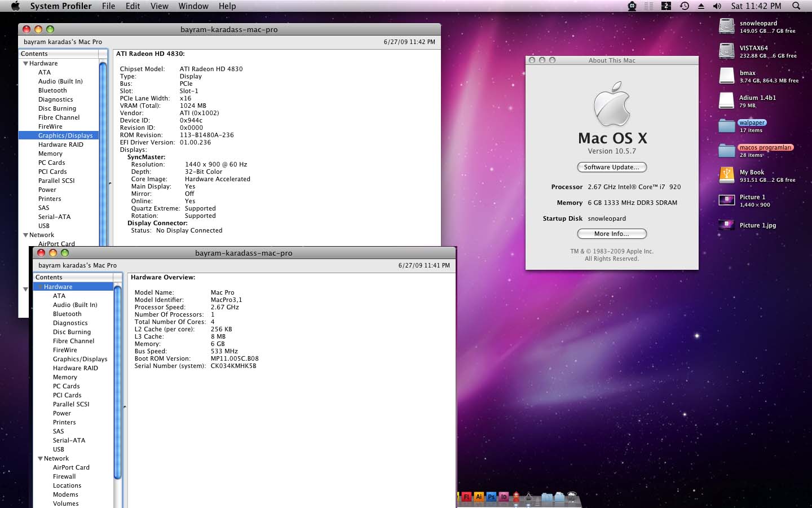Screen dimensions: 812x508
Task: Select the Picture 1 thumbnail on desktop
Action: 727,200
